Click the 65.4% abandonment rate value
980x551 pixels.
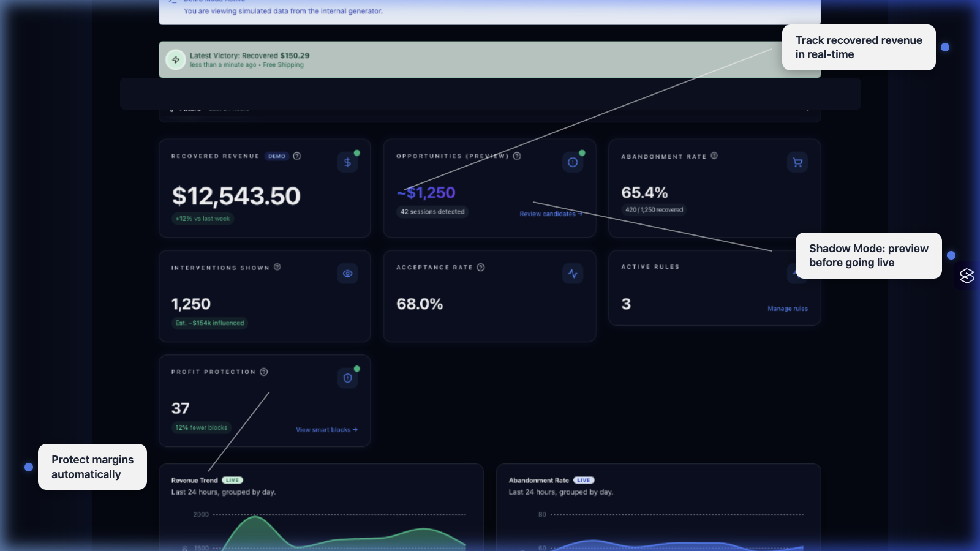pos(644,193)
